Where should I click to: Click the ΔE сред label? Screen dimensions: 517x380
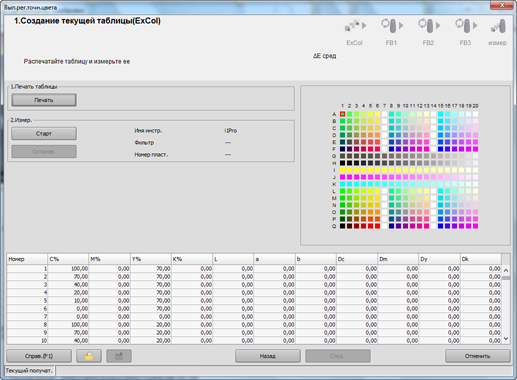[x=324, y=56]
